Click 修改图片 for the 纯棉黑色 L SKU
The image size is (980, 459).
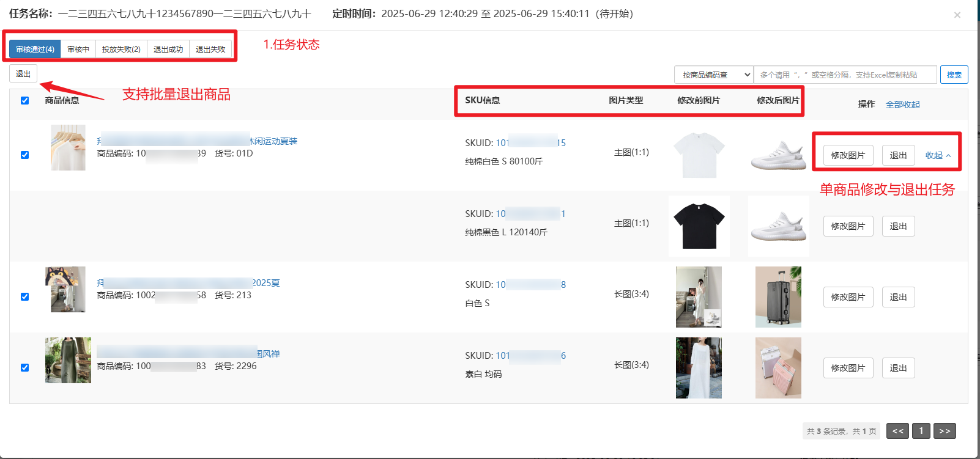pos(848,226)
